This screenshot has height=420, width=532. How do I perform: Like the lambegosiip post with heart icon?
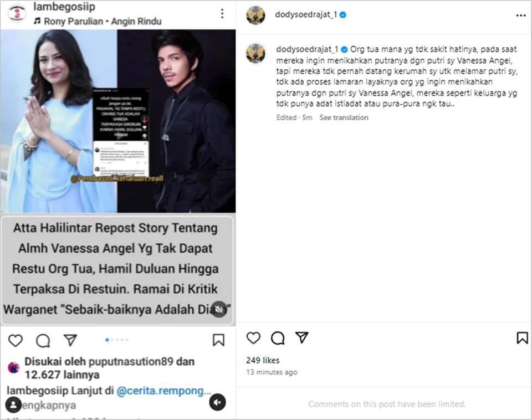coord(16,340)
